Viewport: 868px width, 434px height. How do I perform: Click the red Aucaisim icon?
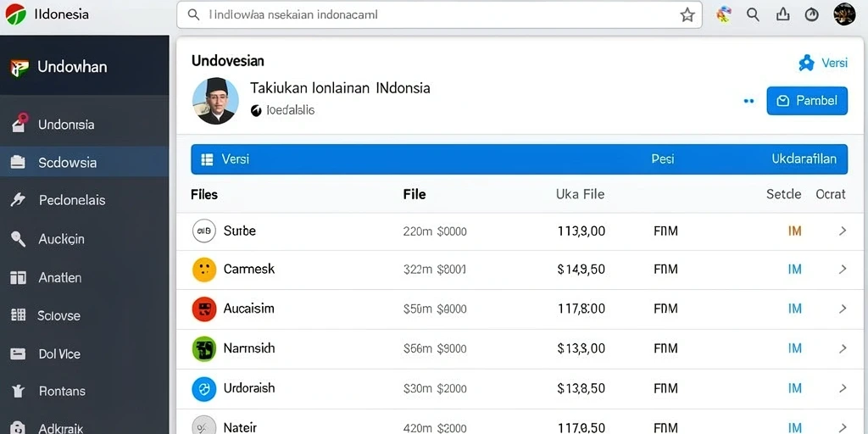(203, 309)
